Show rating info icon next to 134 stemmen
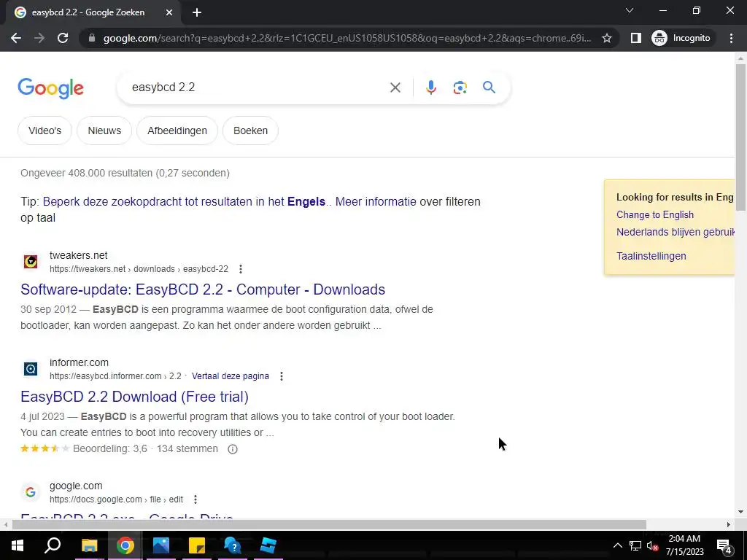The height and width of the screenshot is (560, 747). tap(233, 449)
